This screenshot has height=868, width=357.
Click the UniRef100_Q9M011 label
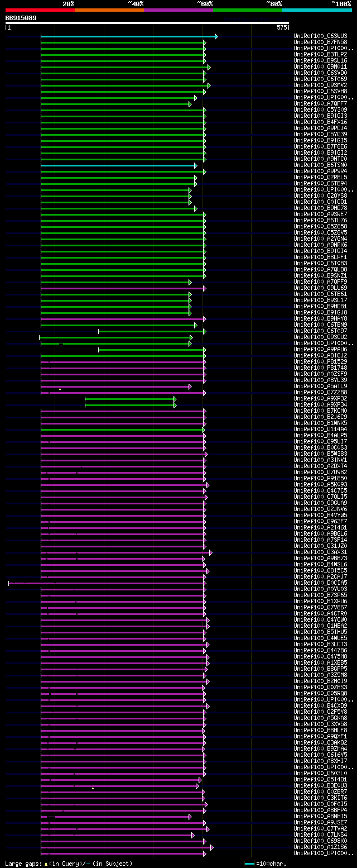pos(320,66)
